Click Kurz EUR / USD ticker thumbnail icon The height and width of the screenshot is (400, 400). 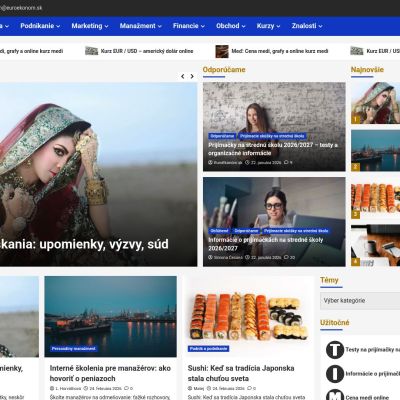(x=91, y=51)
